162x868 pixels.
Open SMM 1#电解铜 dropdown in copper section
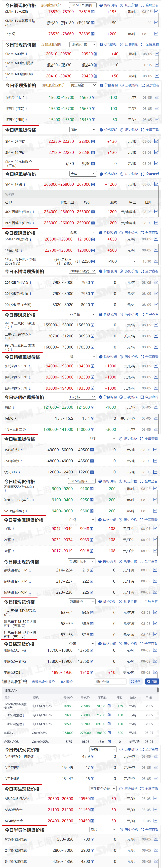click(x=83, y=5)
